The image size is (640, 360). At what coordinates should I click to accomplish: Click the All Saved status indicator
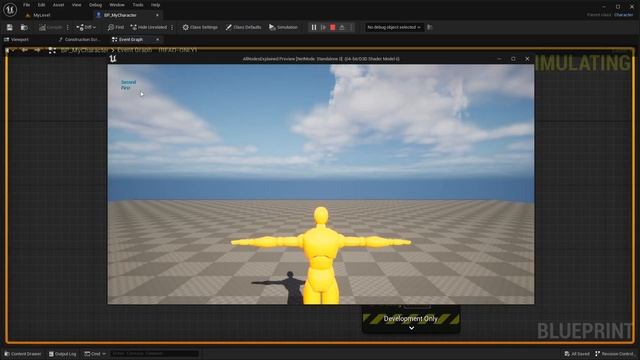point(577,354)
